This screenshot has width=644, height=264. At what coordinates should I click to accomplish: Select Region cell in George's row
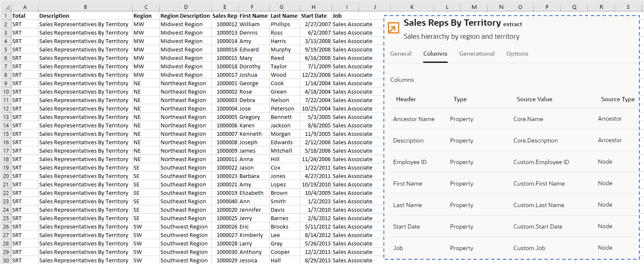(146, 83)
